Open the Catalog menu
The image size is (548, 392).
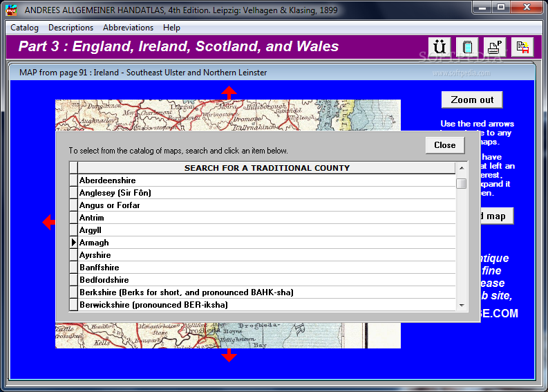[x=24, y=28]
